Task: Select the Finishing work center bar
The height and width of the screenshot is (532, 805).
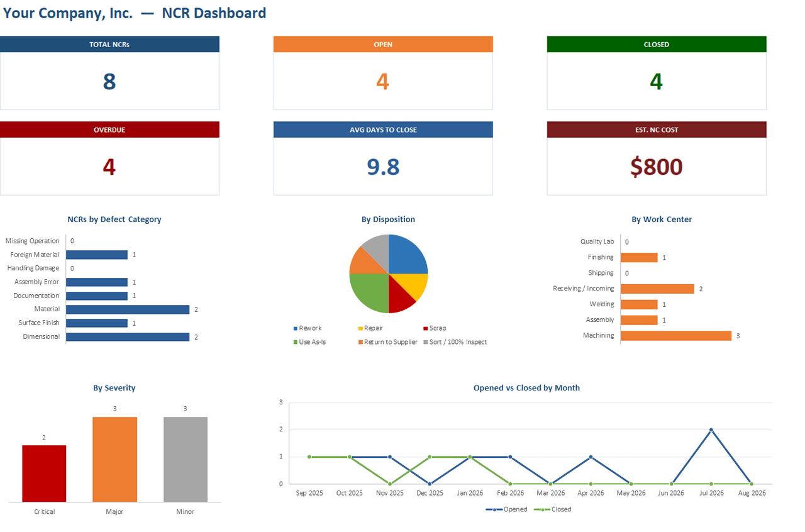Action: tap(639, 257)
